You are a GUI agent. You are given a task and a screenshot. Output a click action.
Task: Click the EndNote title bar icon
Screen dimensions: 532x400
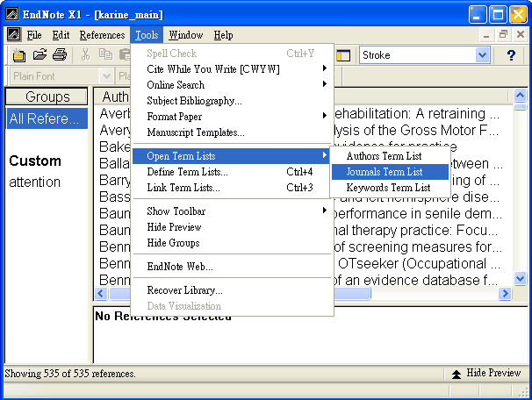pyautogui.click(x=12, y=14)
